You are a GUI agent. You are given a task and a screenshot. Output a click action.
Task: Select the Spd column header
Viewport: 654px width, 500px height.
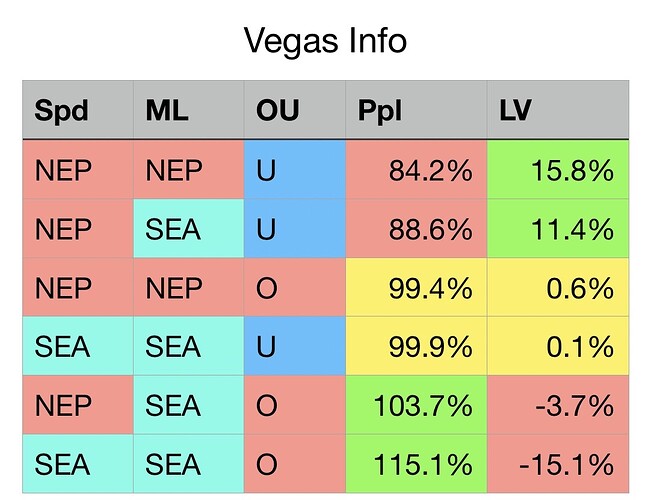(x=78, y=108)
